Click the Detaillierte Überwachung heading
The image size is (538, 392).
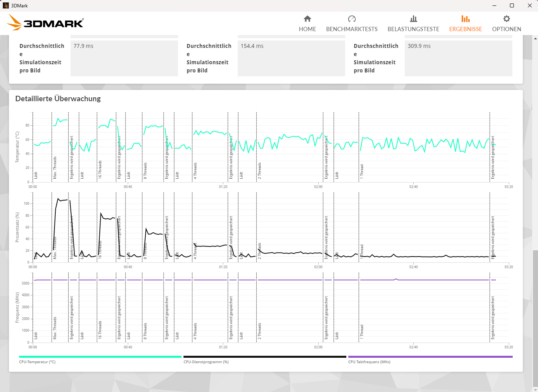[58, 98]
